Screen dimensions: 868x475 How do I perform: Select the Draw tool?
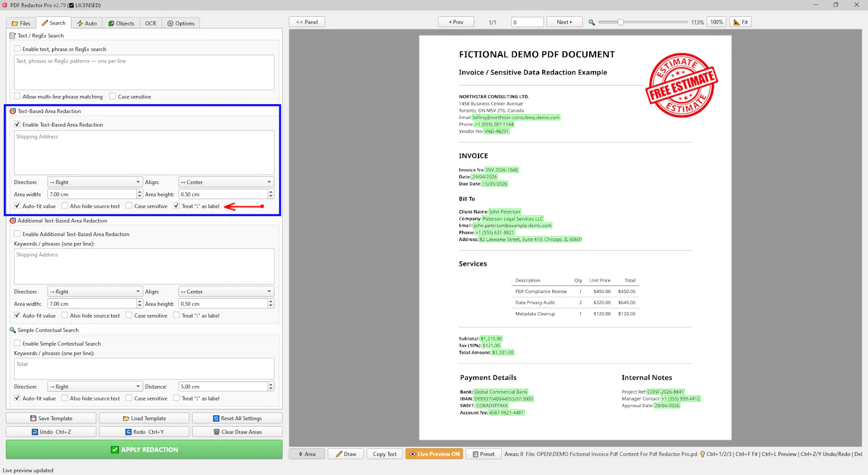pos(346,454)
